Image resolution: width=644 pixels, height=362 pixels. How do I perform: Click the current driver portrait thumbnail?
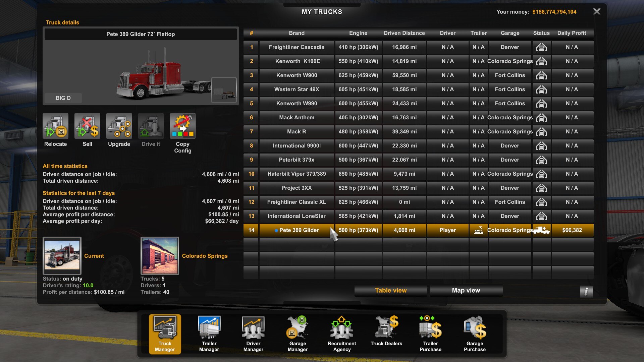pyautogui.click(x=62, y=256)
